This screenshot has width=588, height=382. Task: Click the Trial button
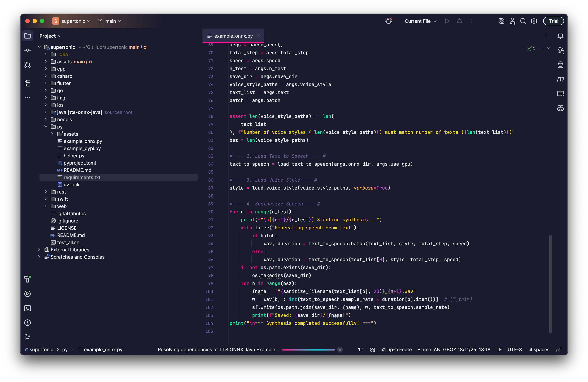[553, 21]
